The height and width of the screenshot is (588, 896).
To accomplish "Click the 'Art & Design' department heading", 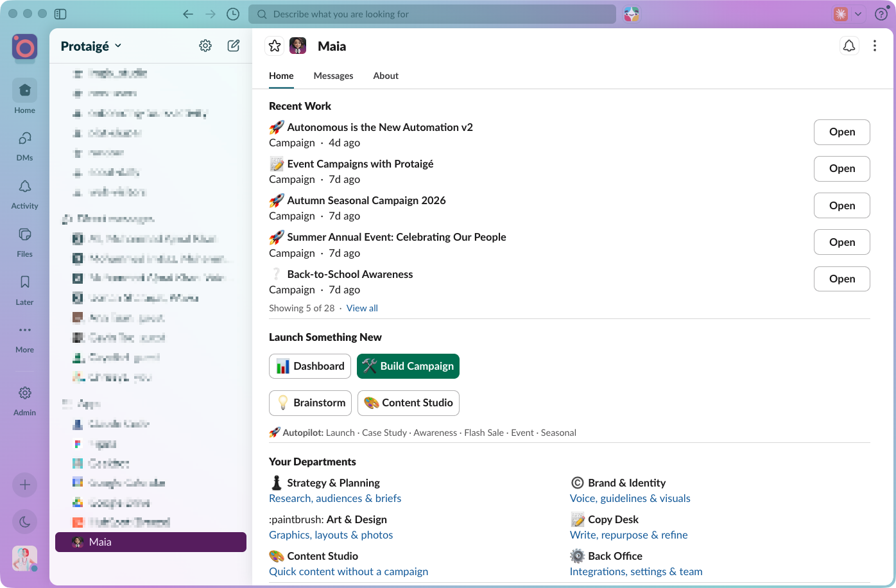I will tap(357, 519).
